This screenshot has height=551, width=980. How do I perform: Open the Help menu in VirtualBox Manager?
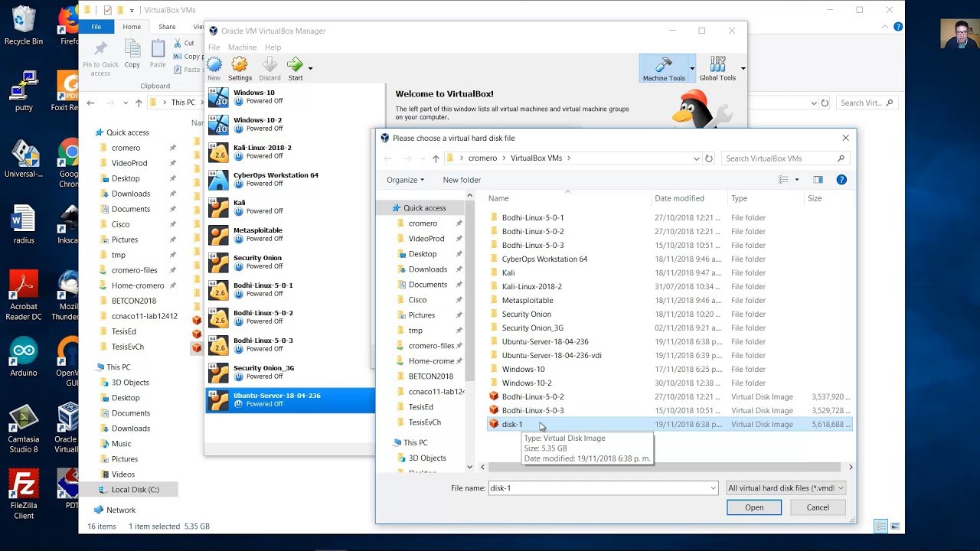(x=273, y=47)
